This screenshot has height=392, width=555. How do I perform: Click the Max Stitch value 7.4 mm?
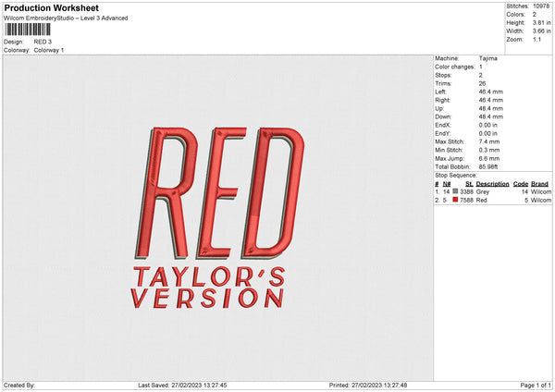(x=489, y=141)
